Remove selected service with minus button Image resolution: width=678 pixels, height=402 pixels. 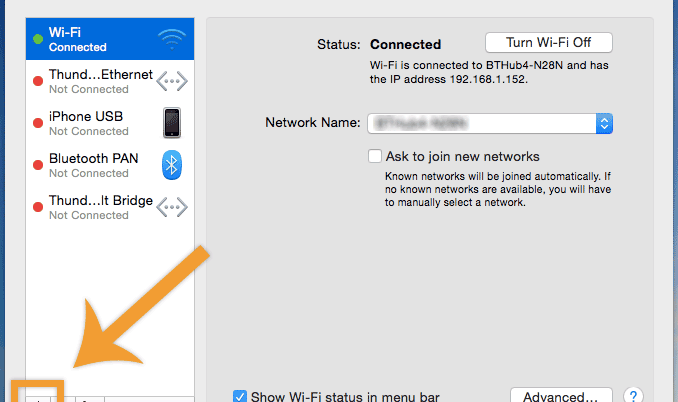click(63, 398)
